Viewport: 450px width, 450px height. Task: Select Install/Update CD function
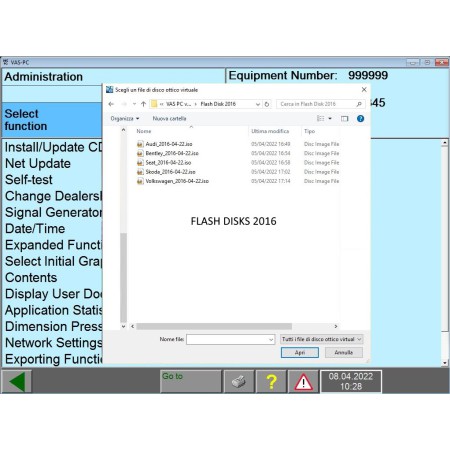(x=53, y=147)
